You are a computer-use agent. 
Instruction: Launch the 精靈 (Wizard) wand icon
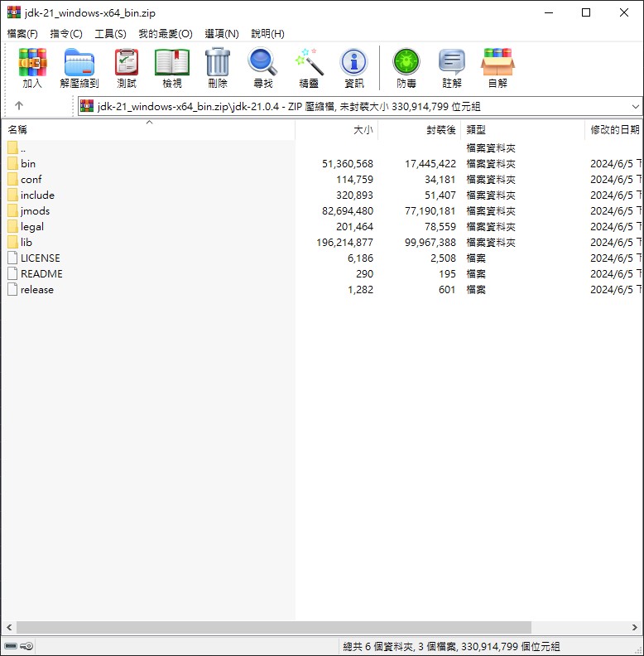coord(309,68)
